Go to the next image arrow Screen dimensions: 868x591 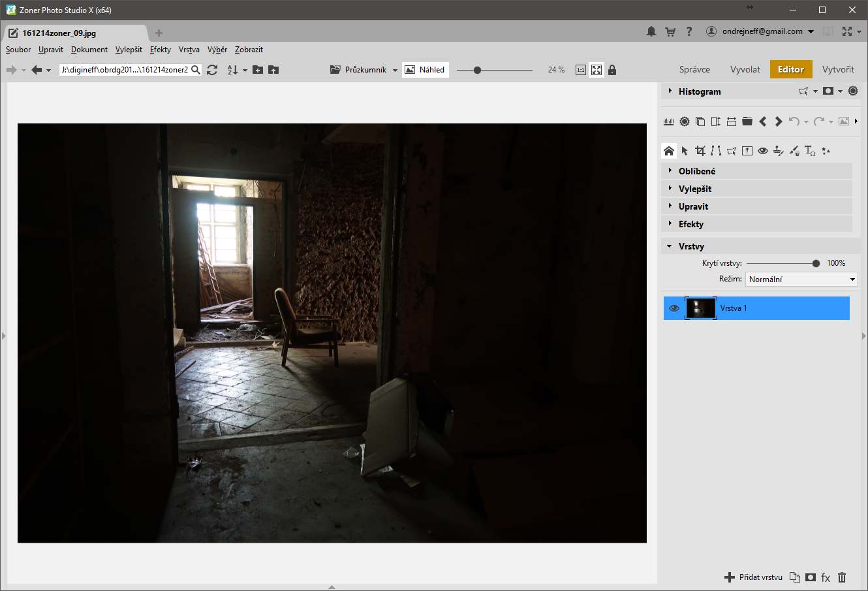pyautogui.click(x=778, y=121)
